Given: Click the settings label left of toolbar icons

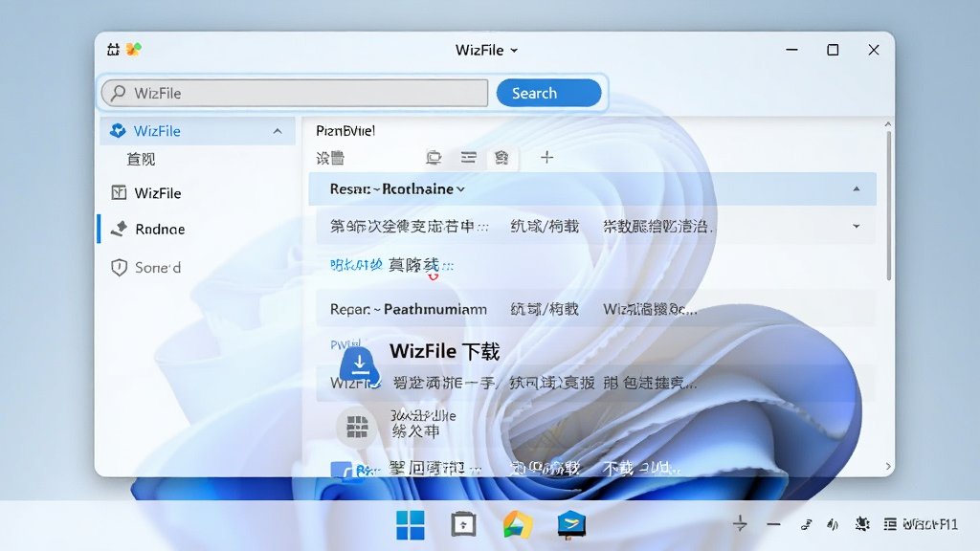Looking at the screenshot, I should coord(330,158).
